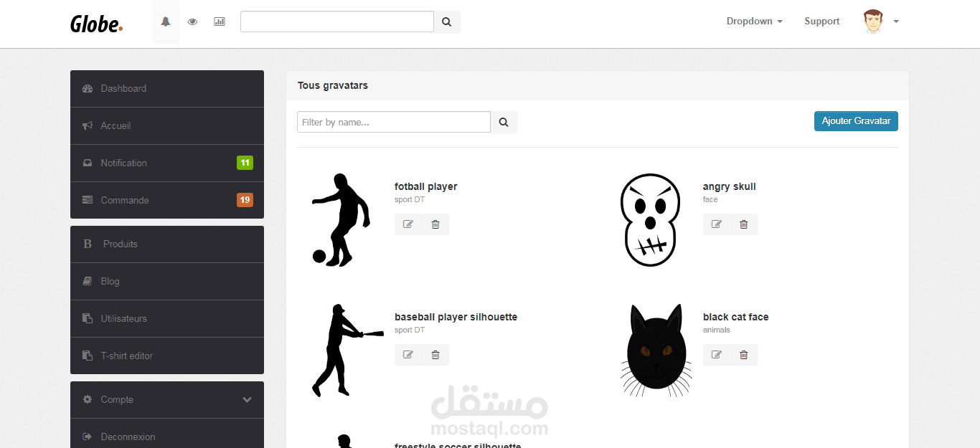
Task: Click the Deconnexion sign-out icon
Action: [88, 437]
